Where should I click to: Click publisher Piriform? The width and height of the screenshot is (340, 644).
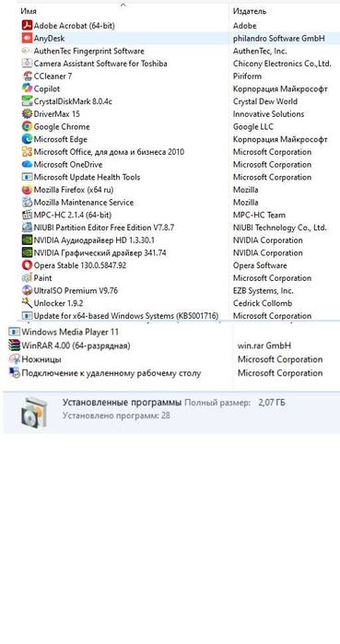[x=247, y=76]
